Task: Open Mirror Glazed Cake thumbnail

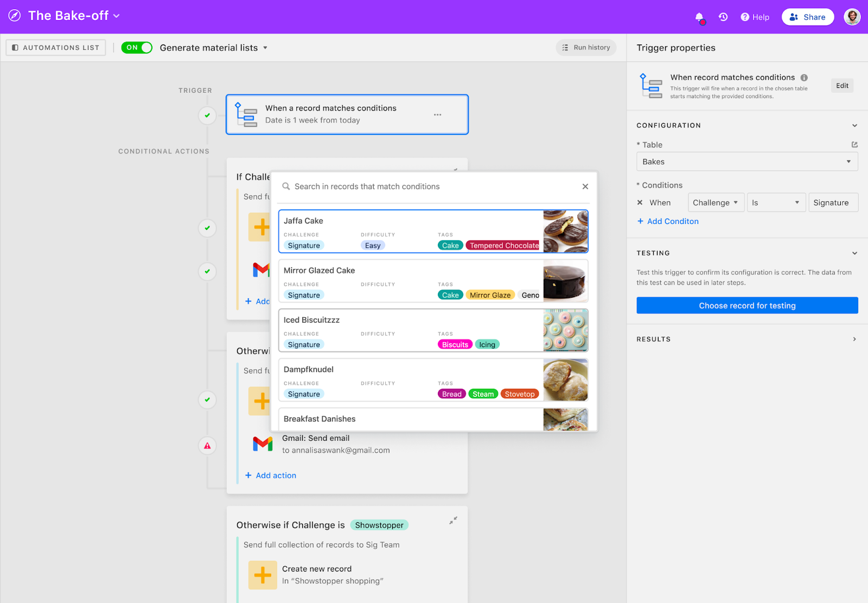Action: (566, 281)
